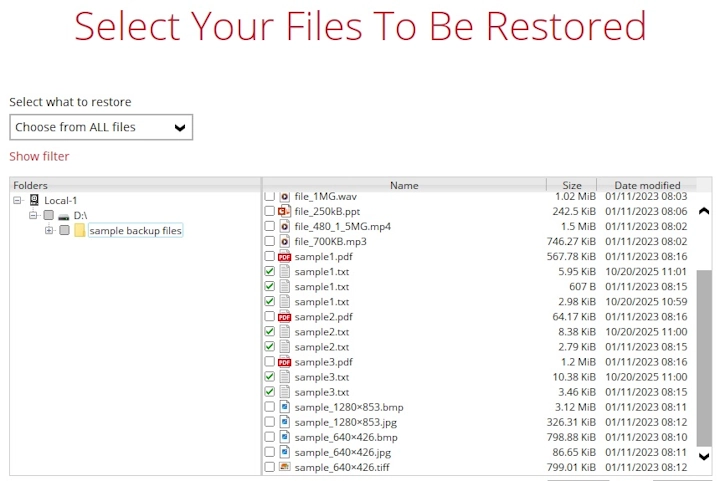This screenshot has width=720, height=481.
Task: Toggle the sample backup files folder checkbox
Action: tap(64, 230)
